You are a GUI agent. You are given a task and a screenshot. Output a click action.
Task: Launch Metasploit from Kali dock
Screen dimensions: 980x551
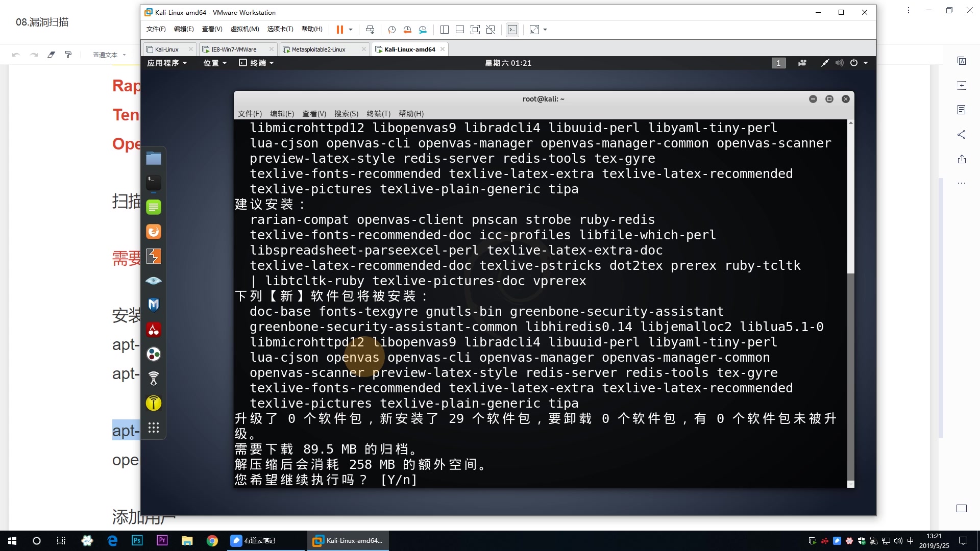pos(154,305)
